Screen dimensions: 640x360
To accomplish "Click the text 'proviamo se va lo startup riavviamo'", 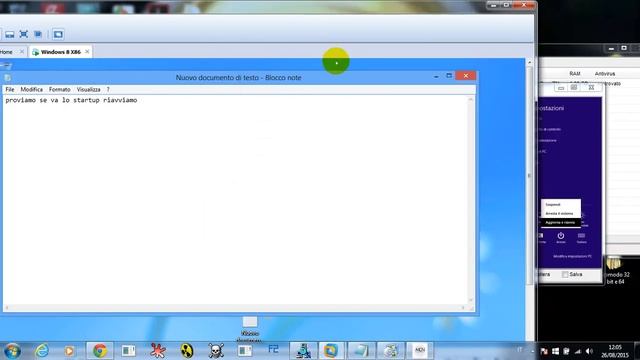I will (x=71, y=100).
